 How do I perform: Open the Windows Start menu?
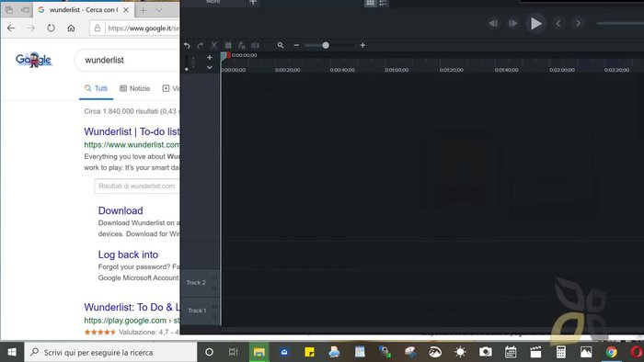(x=12, y=352)
